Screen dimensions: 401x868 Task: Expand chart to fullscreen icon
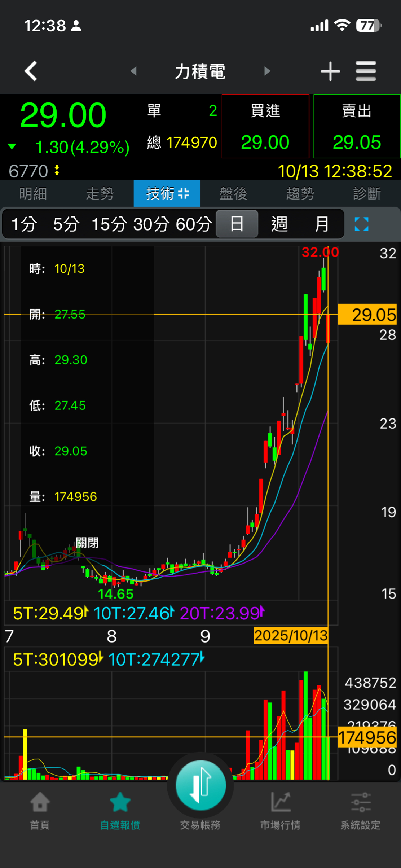click(361, 224)
